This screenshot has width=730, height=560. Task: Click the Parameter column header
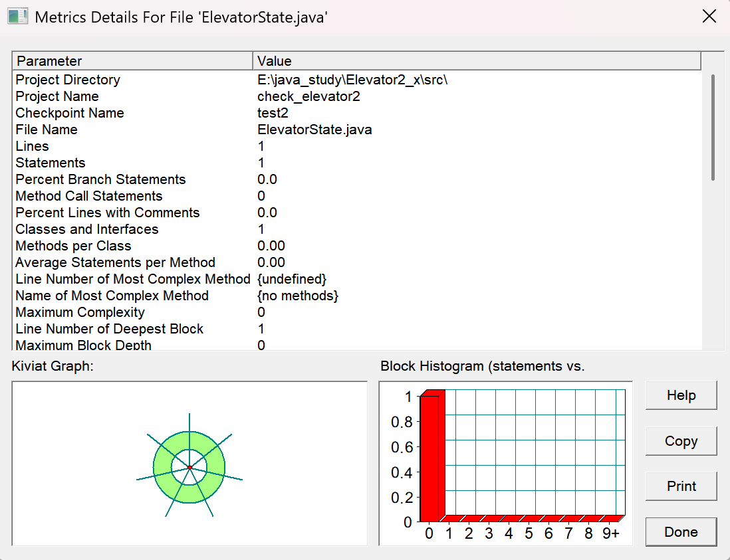[133, 61]
